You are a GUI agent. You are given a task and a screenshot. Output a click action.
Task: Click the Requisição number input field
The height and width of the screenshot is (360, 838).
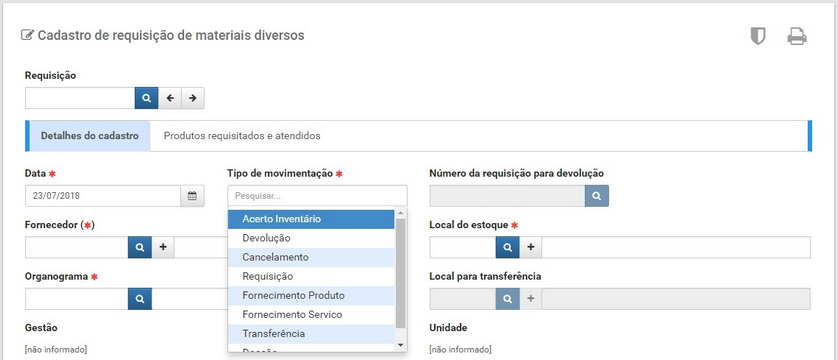click(x=80, y=98)
